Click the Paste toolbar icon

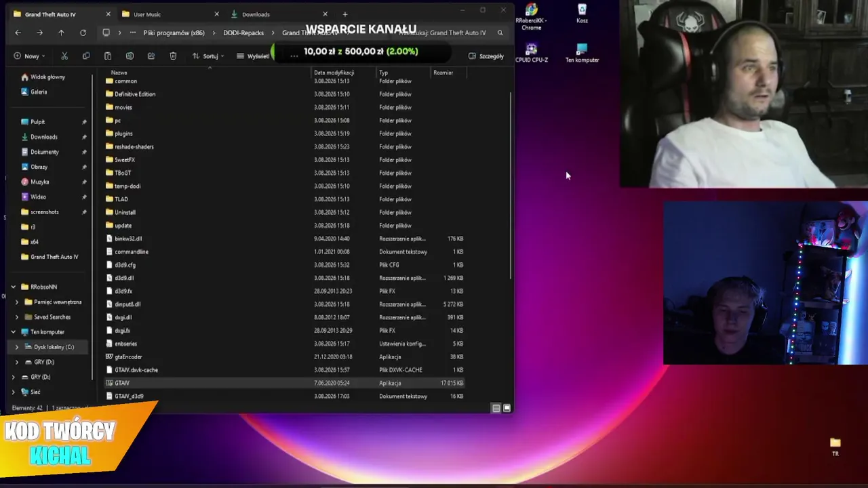108,56
